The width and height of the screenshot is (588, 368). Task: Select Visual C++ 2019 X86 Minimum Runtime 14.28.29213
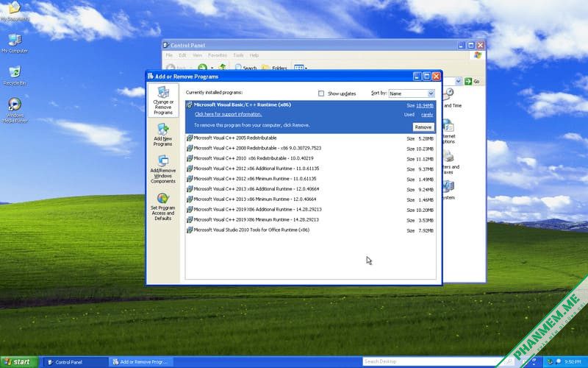[x=310, y=219]
